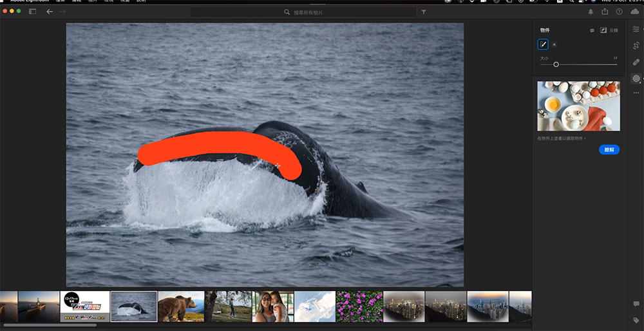644x331 pixels.
Task: Select the object brush selection tool
Action: [x=544, y=44]
